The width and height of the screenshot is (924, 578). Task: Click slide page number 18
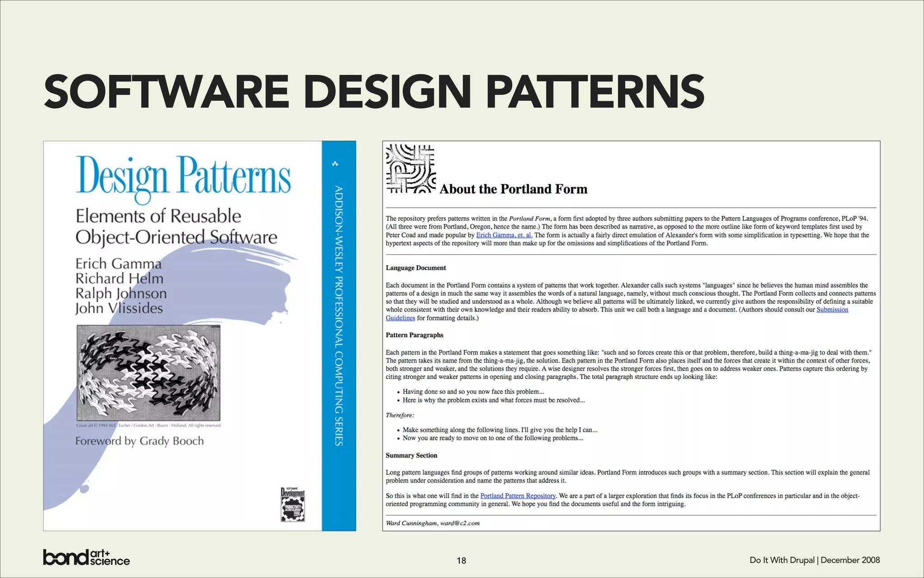(x=461, y=560)
